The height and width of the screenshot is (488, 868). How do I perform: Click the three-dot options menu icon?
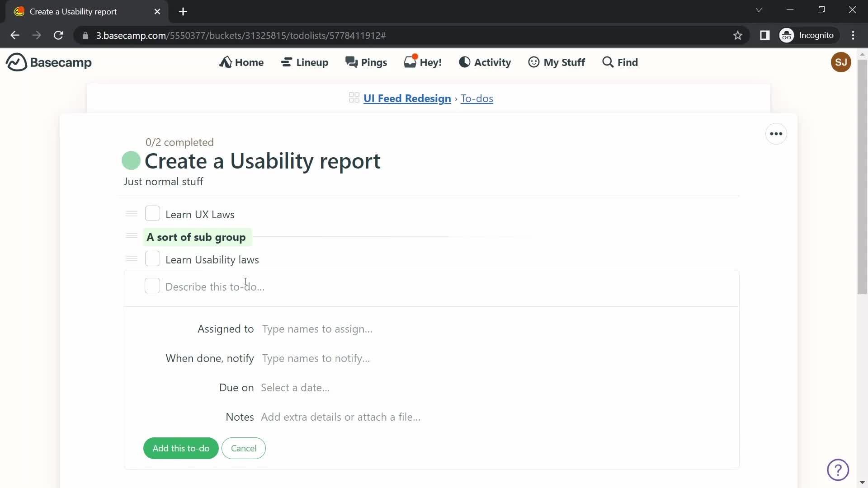coord(776,134)
